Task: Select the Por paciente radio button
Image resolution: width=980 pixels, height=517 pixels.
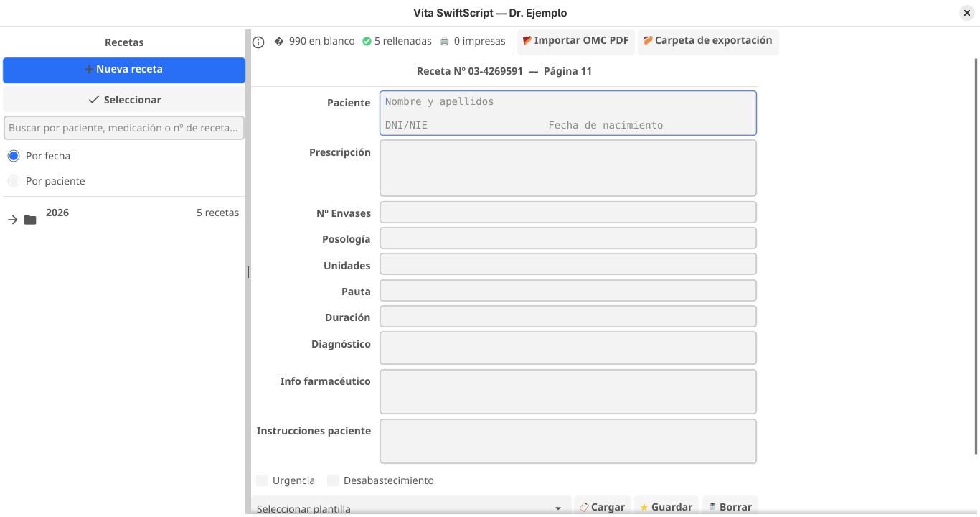Action: point(14,181)
